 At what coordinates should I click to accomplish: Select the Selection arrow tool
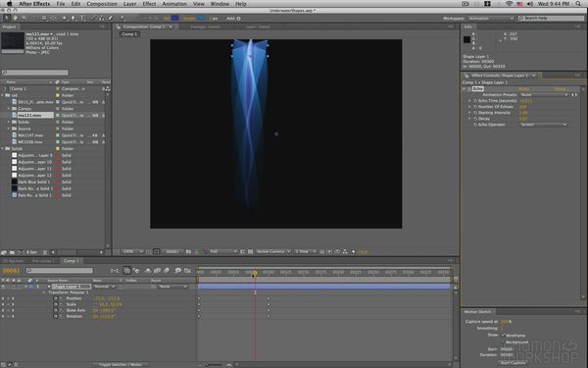tap(7, 18)
